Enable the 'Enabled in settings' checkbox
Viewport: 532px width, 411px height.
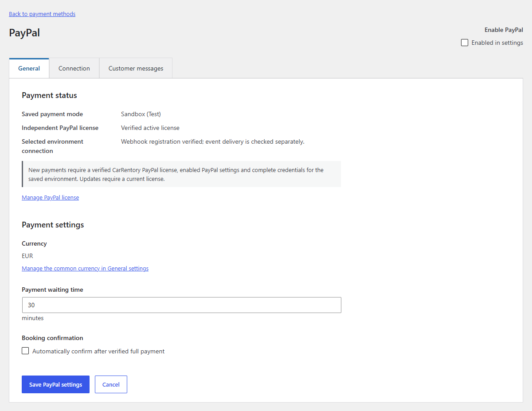[465, 43]
